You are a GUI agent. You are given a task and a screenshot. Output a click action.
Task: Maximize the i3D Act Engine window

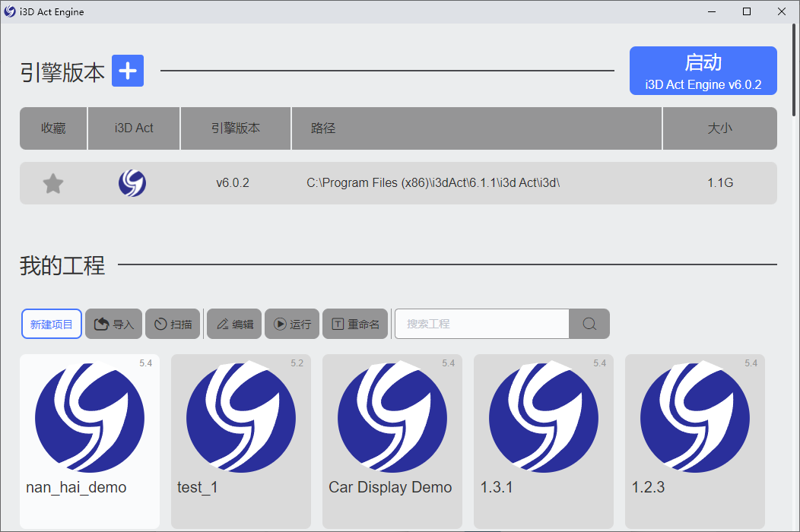pyautogui.click(x=747, y=11)
